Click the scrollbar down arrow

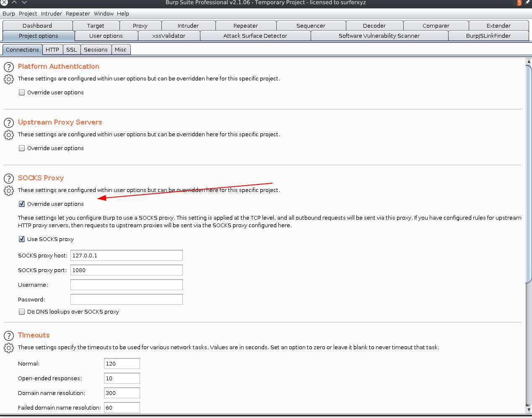point(529,409)
